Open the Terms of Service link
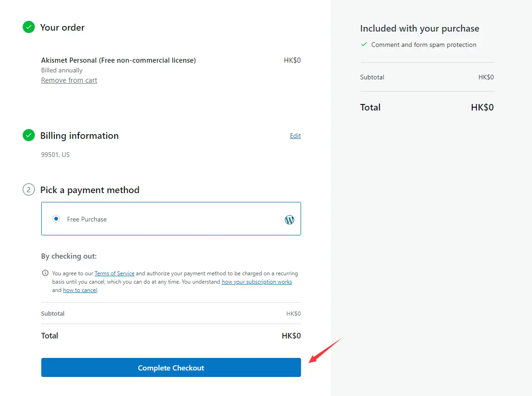This screenshot has width=532, height=396. (115, 273)
